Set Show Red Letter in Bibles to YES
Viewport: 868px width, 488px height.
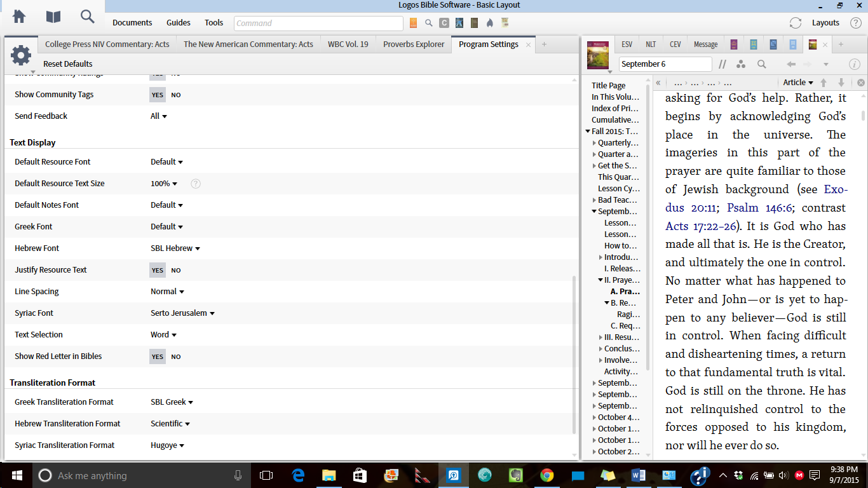click(x=158, y=356)
